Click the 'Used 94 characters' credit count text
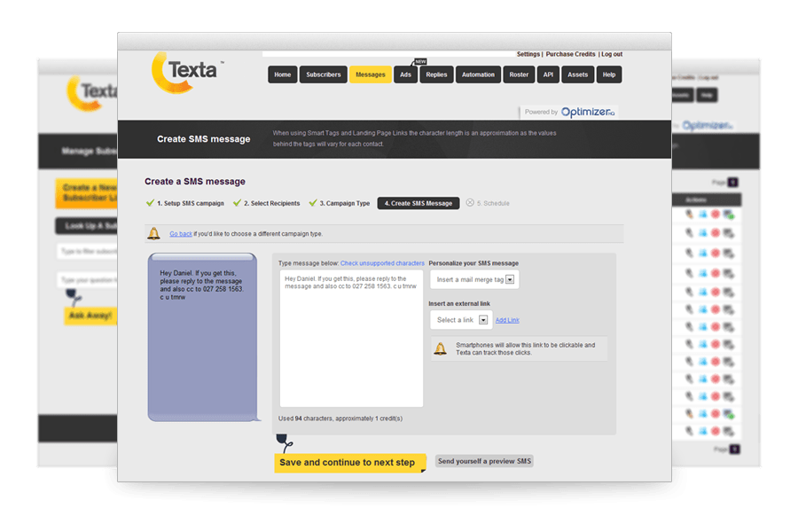798x532 pixels. pyautogui.click(x=340, y=419)
